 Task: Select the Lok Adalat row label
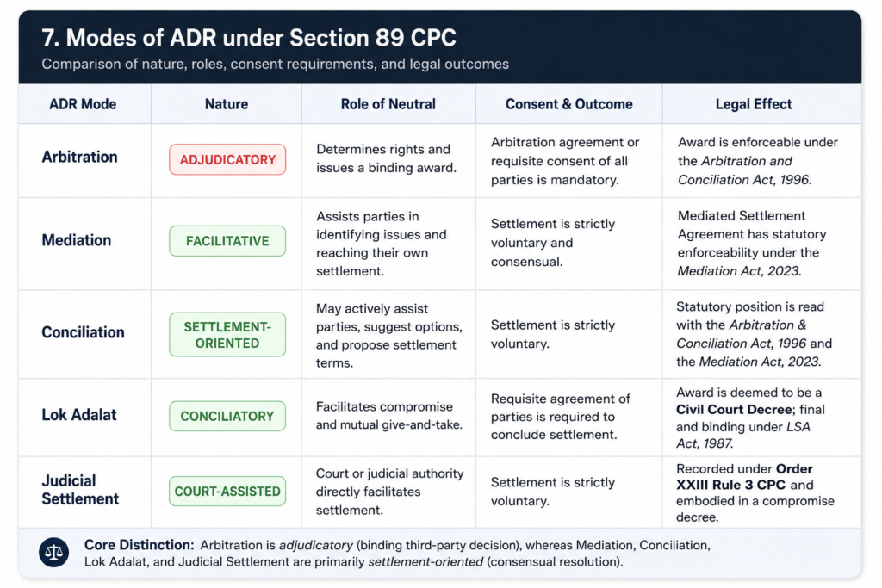[78, 415]
